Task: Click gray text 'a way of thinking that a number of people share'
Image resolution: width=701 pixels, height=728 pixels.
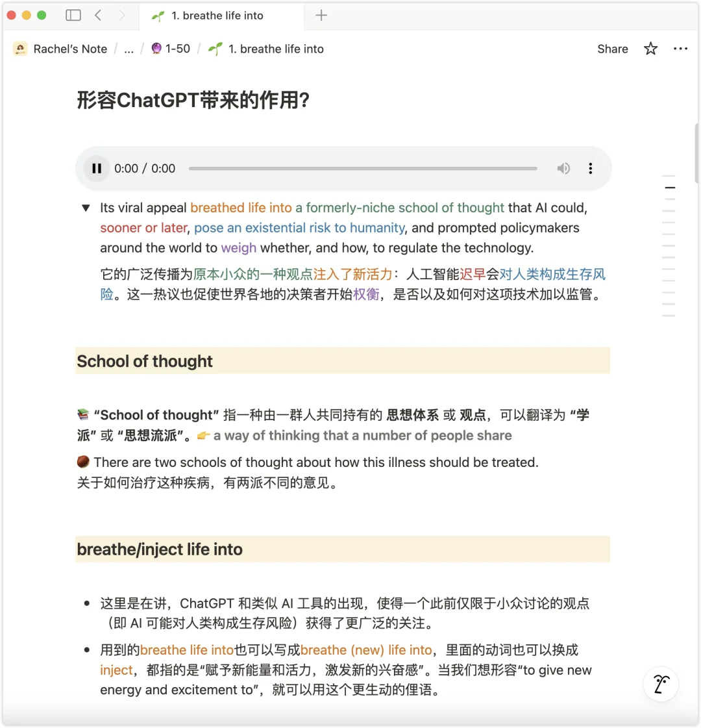Action: pyautogui.click(x=362, y=436)
